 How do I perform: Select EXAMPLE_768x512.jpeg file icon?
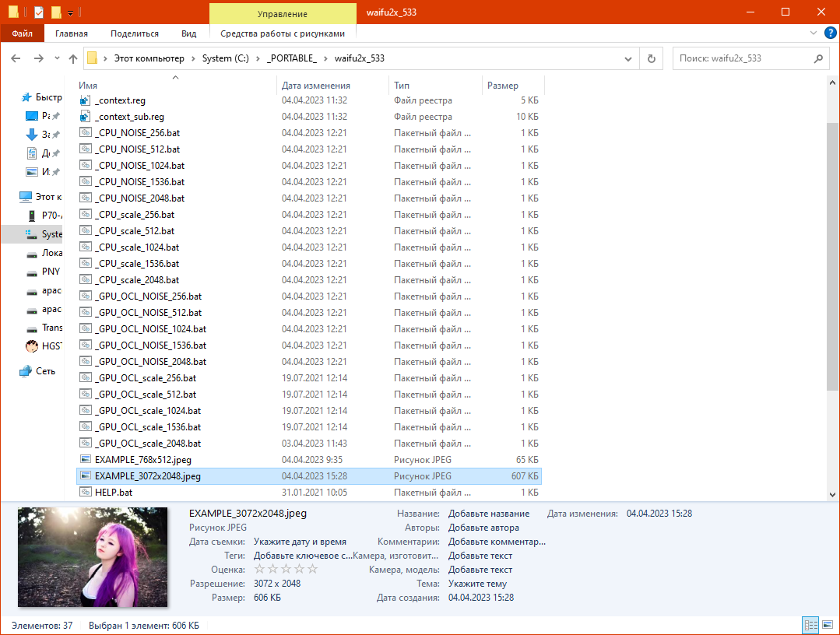click(x=85, y=459)
